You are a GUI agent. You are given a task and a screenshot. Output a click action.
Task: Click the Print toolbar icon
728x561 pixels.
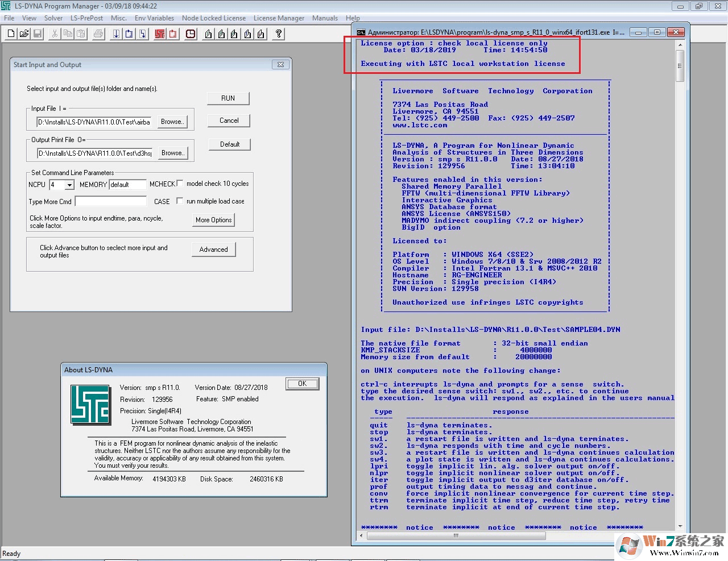(x=98, y=34)
